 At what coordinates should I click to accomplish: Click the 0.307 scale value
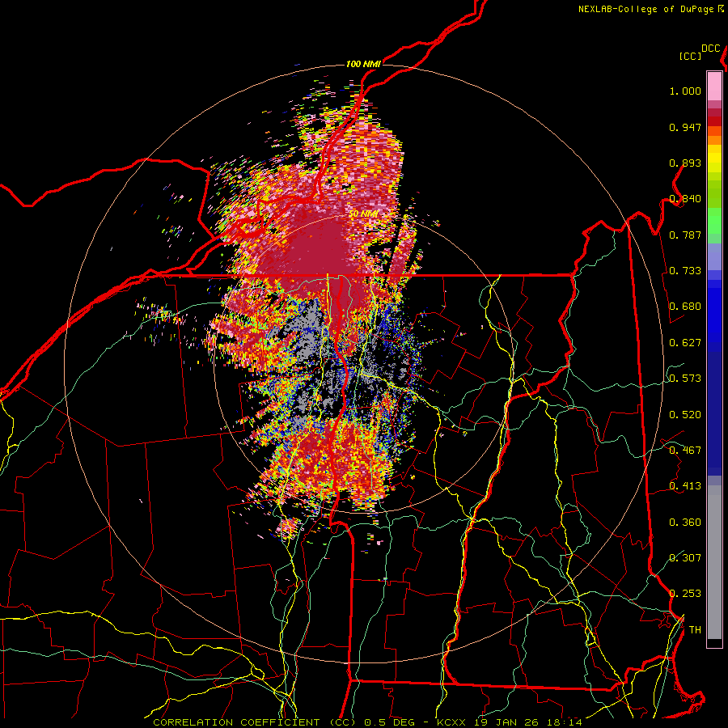[x=685, y=558]
